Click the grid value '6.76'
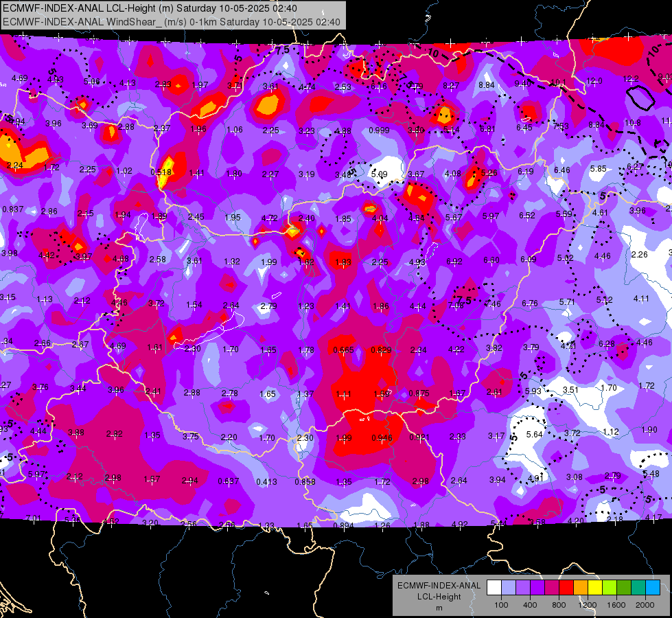Image resolution: width=672 pixels, height=618 pixels. tap(530, 304)
